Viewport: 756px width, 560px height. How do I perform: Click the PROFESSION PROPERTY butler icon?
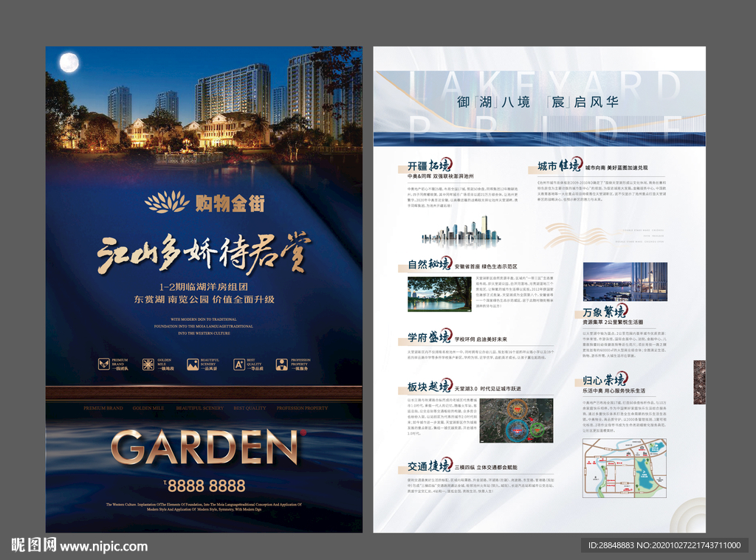click(281, 364)
